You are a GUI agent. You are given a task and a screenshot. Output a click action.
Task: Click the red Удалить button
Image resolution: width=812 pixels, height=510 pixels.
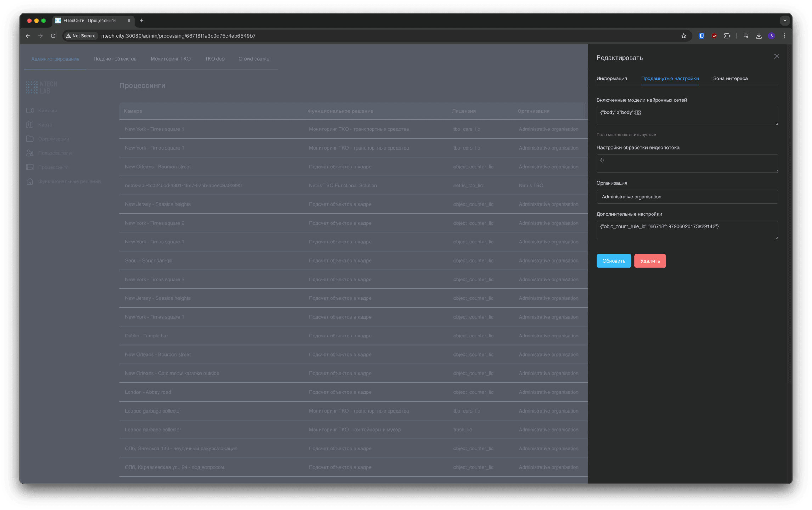(x=650, y=261)
